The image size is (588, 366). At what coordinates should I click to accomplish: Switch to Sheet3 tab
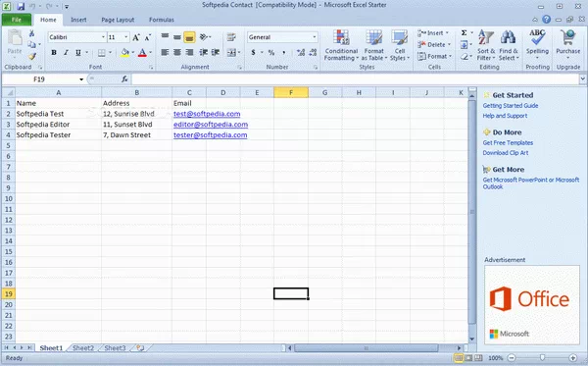[115, 348]
